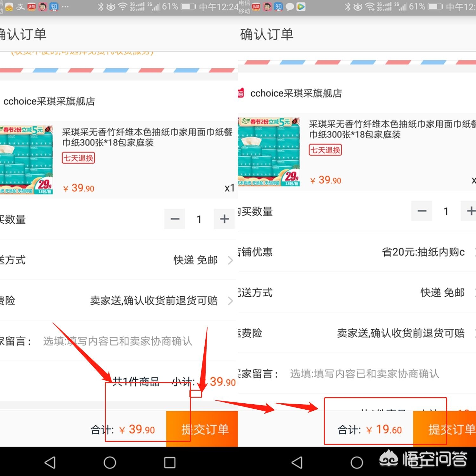Open 卖家送 freight insurance row on ¥19.60 total screen
Image resolution: width=476 pixels, height=476 pixels.
click(357, 333)
